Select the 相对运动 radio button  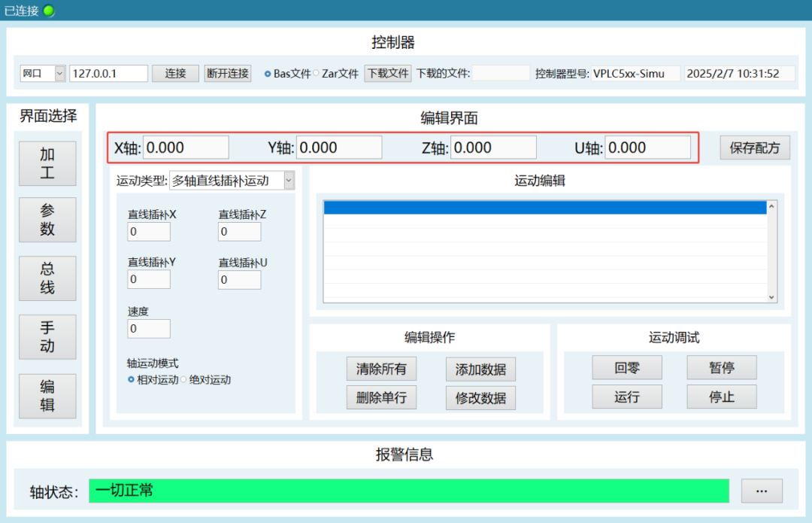pos(131,379)
